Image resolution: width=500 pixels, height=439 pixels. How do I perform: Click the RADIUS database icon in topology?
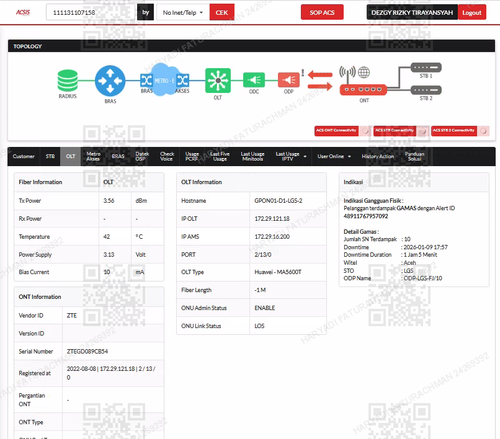[x=68, y=80]
